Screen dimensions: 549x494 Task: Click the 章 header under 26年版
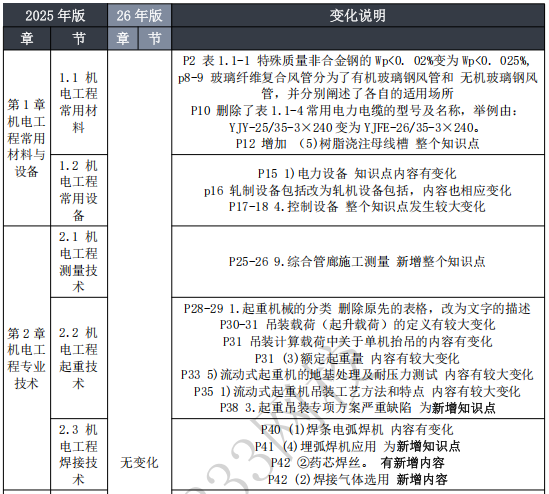pos(123,39)
